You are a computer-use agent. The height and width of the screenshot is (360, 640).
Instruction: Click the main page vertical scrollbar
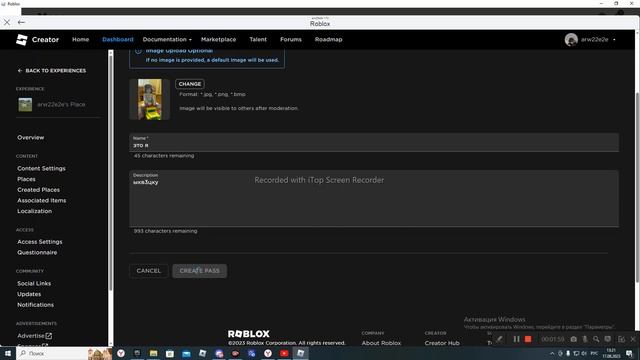[x=637, y=186]
